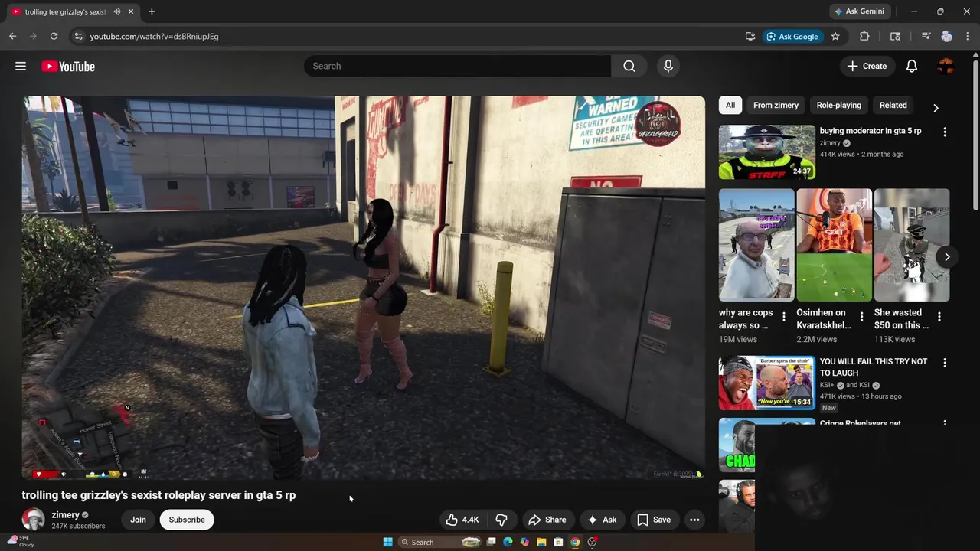The image size is (980, 551).
Task: Open the weather widget in taskbar
Action: point(21,541)
